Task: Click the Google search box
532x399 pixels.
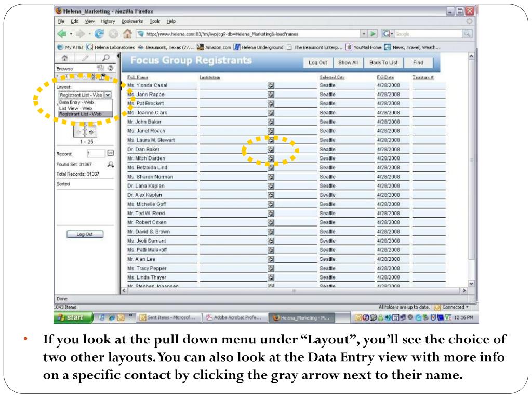Action: pos(428,34)
